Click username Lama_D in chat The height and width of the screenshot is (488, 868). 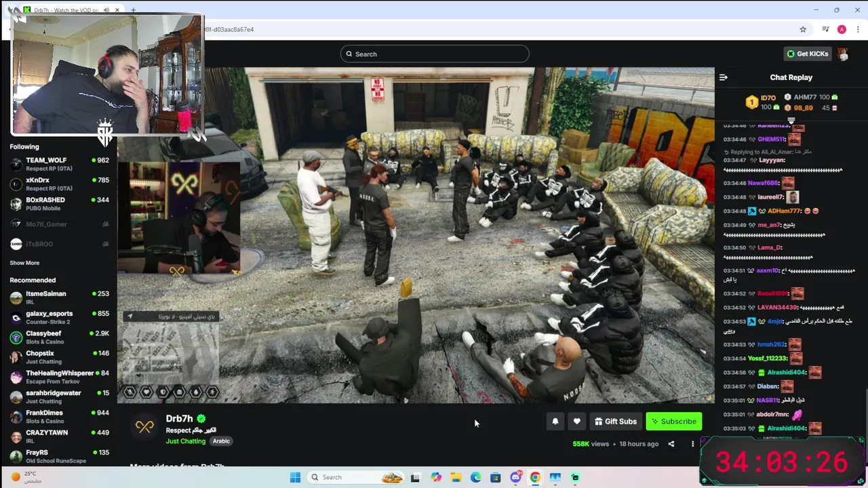(x=770, y=247)
